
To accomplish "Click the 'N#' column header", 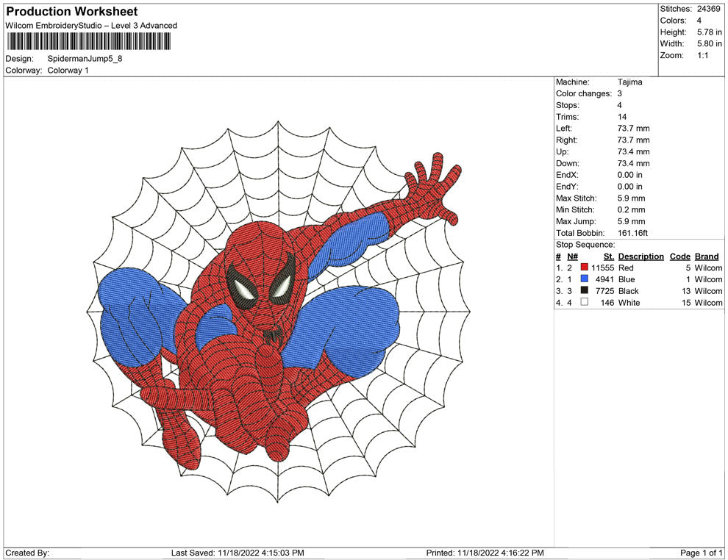I will 572,256.
